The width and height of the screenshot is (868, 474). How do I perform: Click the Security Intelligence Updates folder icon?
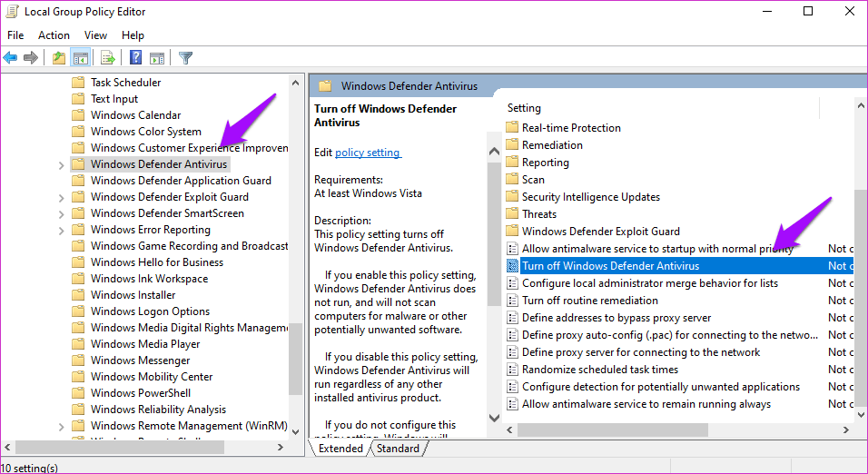512,196
